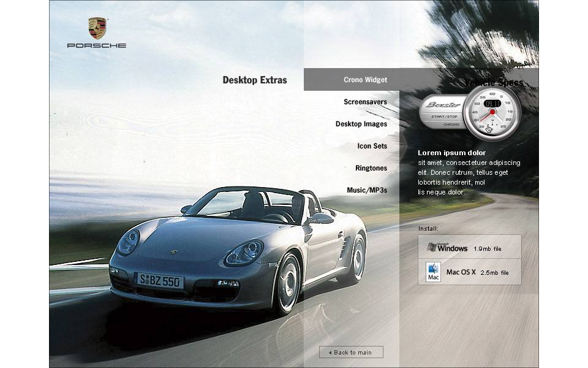The image size is (588, 368).
Task: Click the back arrow in Back to main
Action: [330, 353]
